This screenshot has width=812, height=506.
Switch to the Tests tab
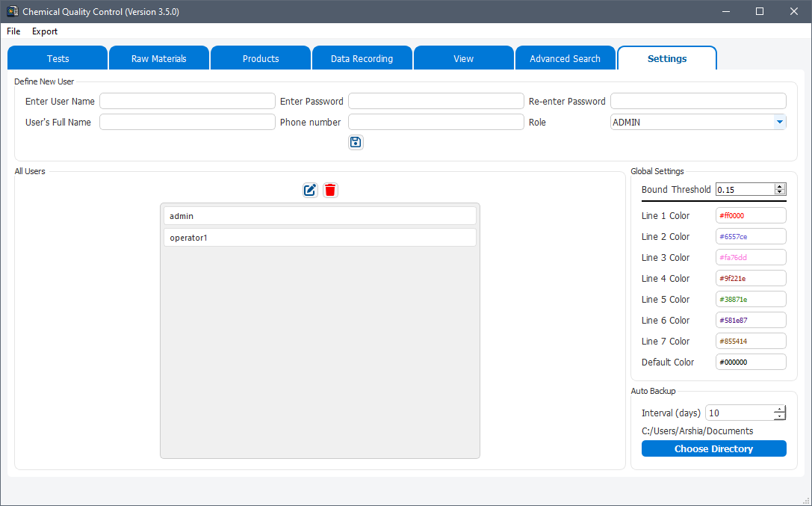point(57,58)
